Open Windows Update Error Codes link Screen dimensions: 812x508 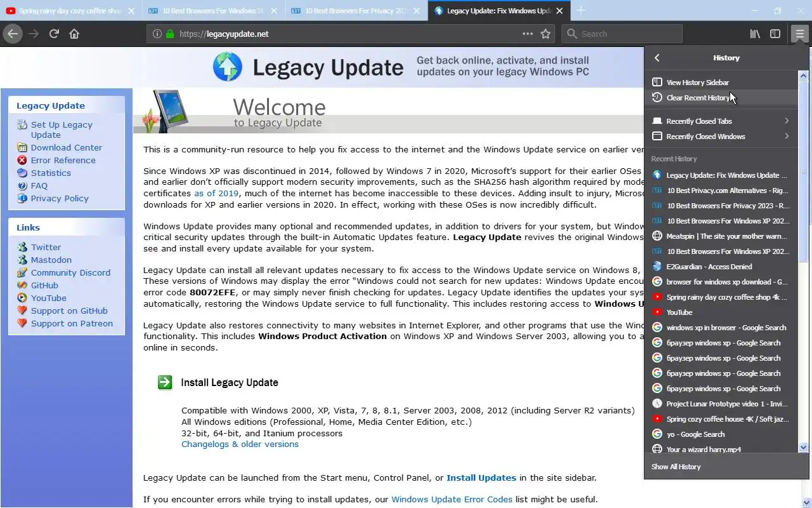coord(452,499)
